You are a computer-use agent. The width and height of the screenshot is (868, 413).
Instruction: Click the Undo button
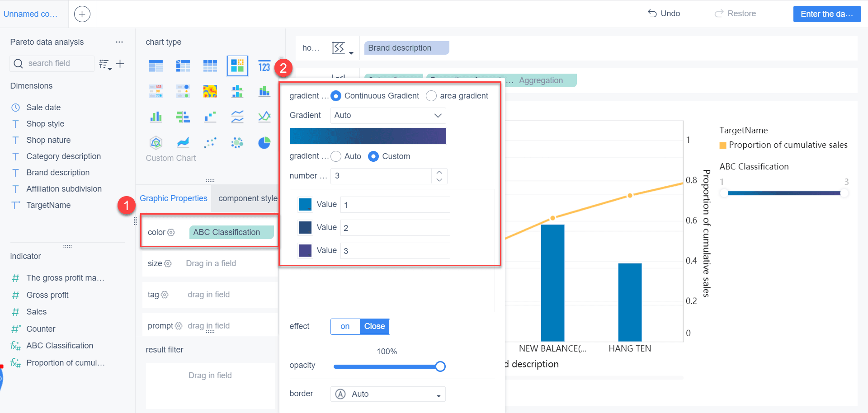(664, 14)
